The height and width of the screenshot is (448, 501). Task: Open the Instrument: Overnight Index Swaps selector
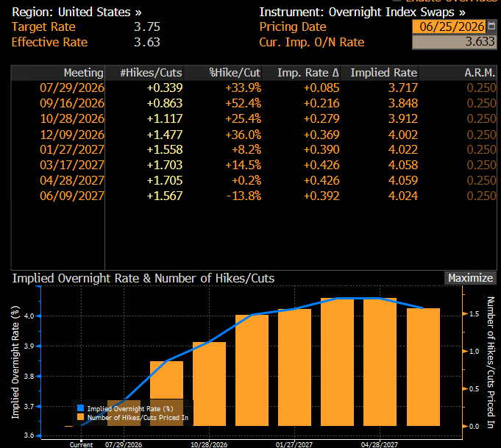[363, 13]
